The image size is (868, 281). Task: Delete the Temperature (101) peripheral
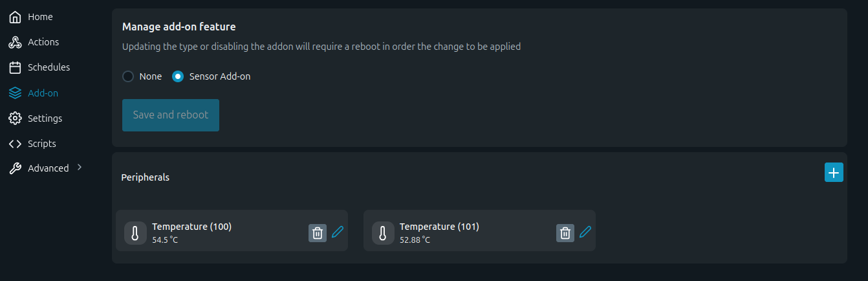[x=565, y=233]
